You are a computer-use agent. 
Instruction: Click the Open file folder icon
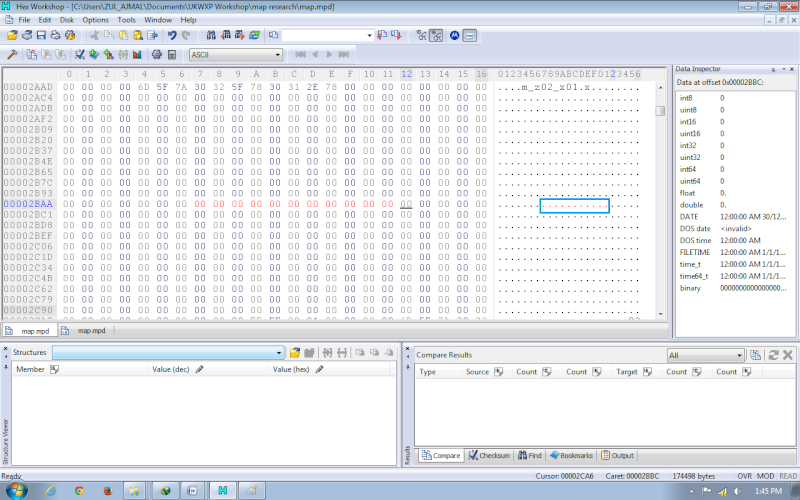pyautogui.click(x=12, y=35)
